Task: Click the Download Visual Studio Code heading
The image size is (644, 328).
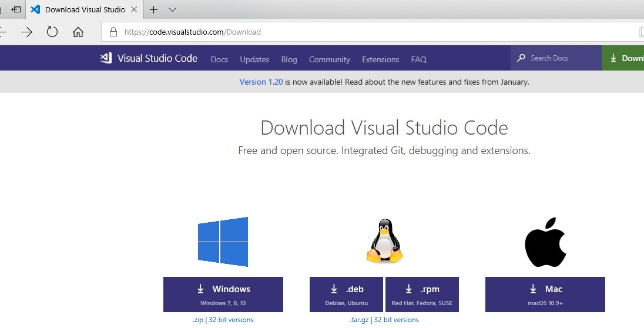Action: [x=384, y=128]
